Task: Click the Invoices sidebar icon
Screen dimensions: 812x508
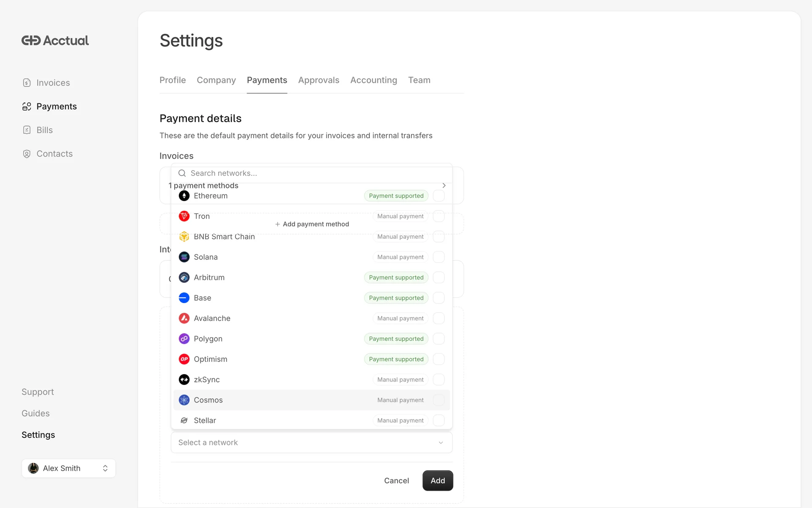Action: point(27,83)
